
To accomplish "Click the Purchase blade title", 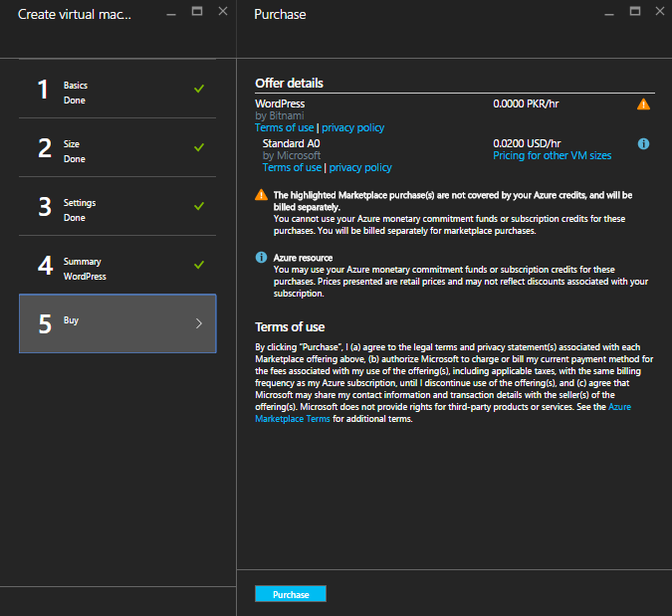I will point(280,15).
